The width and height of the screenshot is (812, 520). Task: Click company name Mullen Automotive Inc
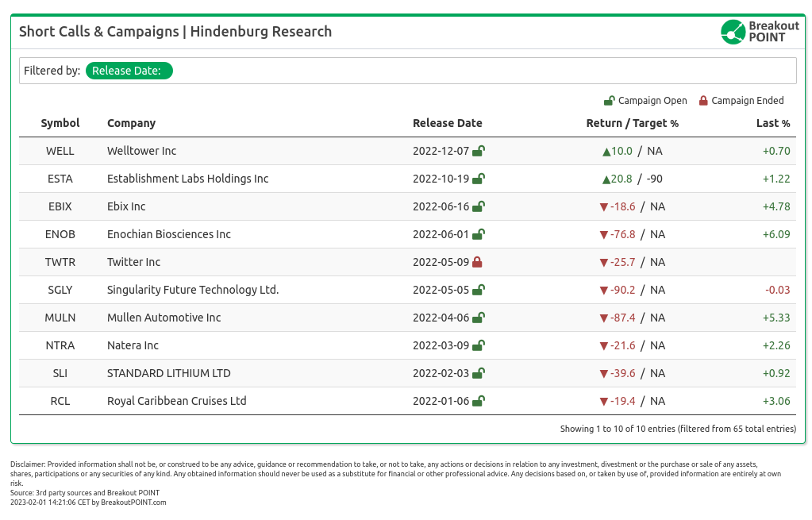164,318
